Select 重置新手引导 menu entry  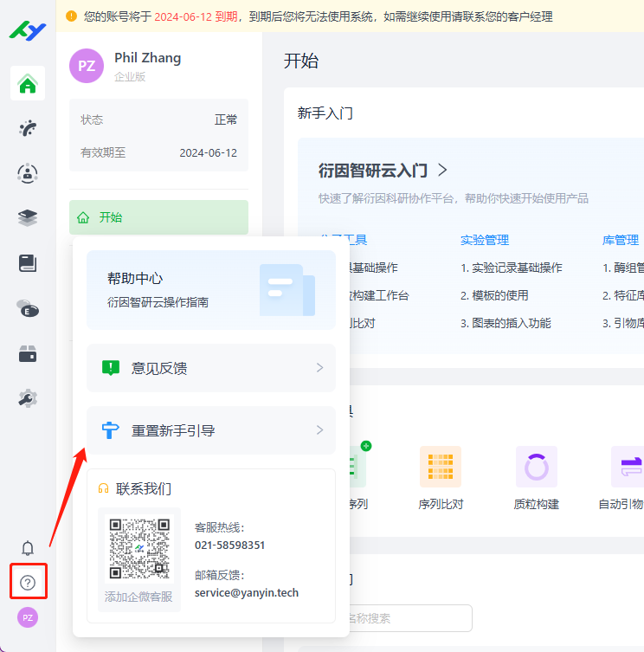pos(211,430)
